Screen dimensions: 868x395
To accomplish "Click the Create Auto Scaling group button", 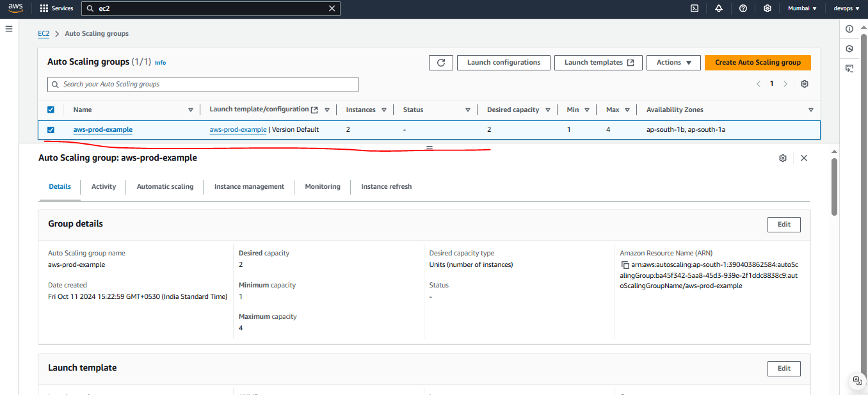I will click(758, 63).
